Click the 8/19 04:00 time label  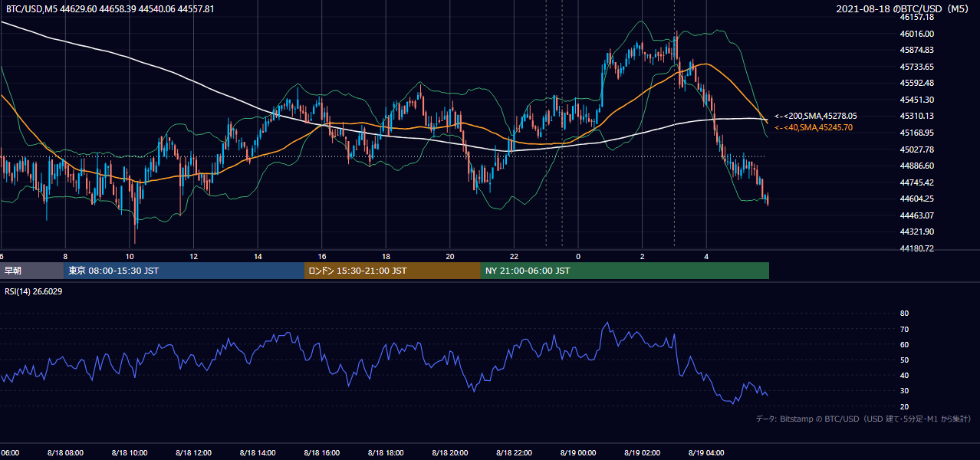(x=706, y=453)
